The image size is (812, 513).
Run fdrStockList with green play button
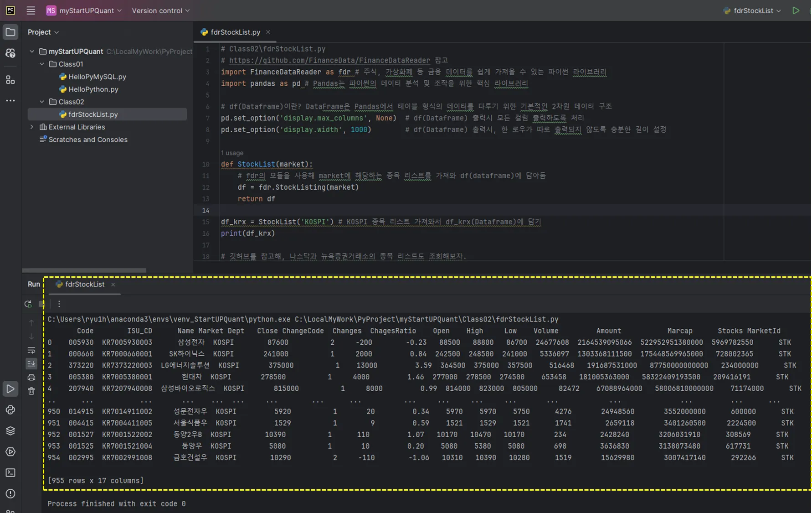(796, 10)
